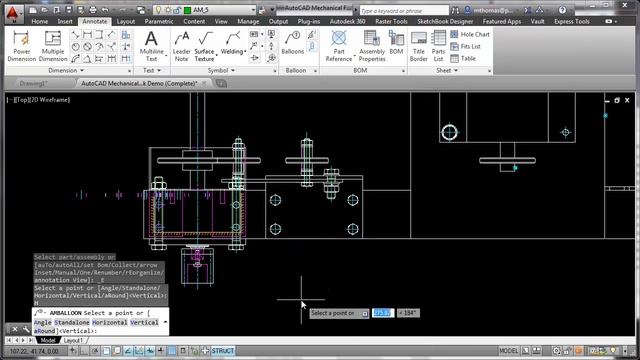Choose the Vertical command option
Image resolution: width=640 pixels, height=360 pixels.
144,322
